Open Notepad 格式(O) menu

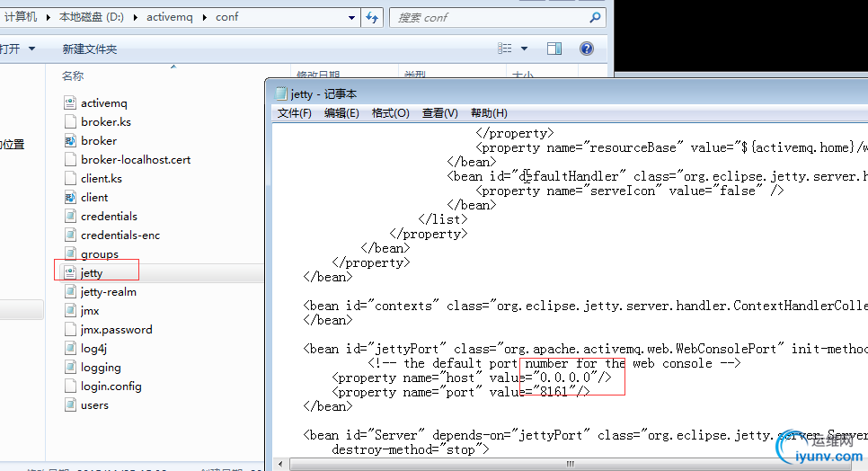(390, 113)
